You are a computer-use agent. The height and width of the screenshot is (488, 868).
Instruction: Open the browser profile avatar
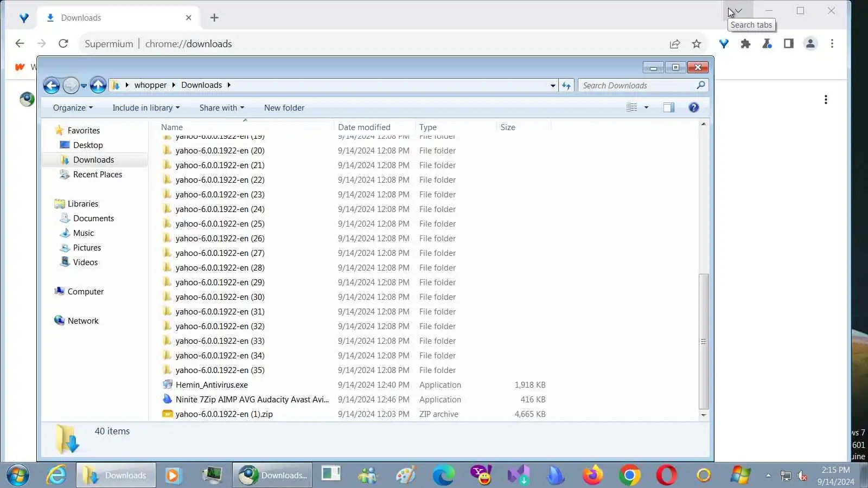click(810, 43)
